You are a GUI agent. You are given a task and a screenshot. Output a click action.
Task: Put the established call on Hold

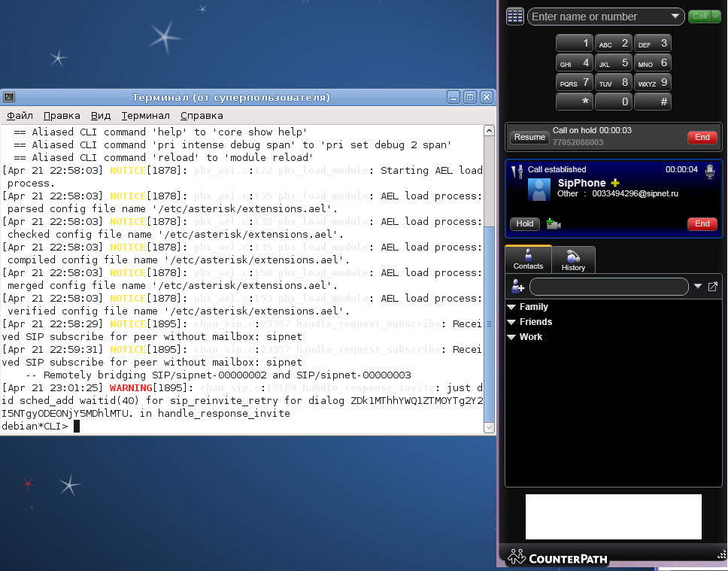[525, 223]
